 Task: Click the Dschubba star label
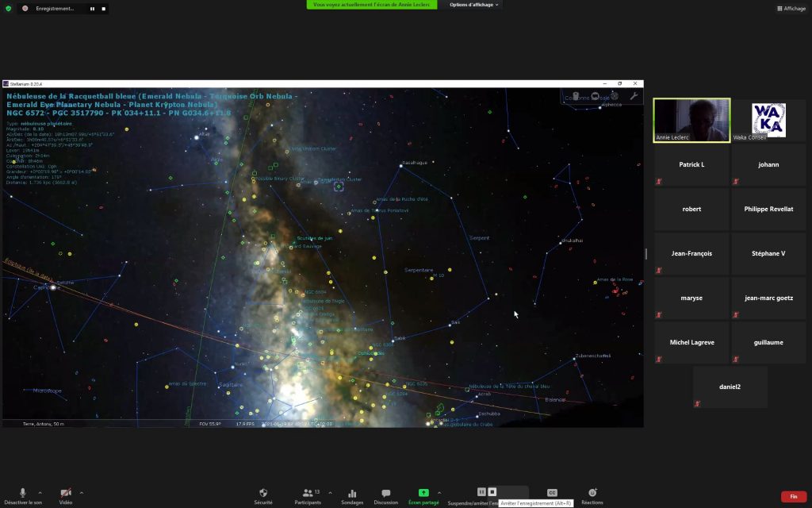(489, 414)
